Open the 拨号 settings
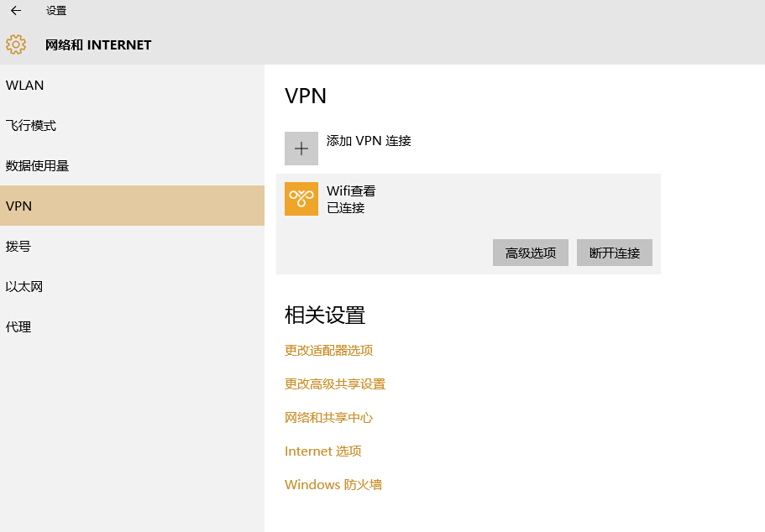765x532 pixels. pos(132,246)
